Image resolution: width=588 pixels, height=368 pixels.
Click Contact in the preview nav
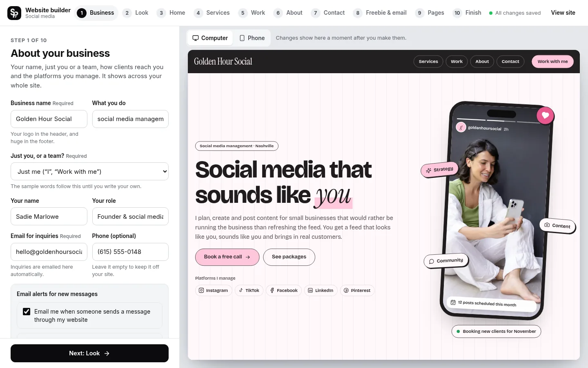pos(510,61)
